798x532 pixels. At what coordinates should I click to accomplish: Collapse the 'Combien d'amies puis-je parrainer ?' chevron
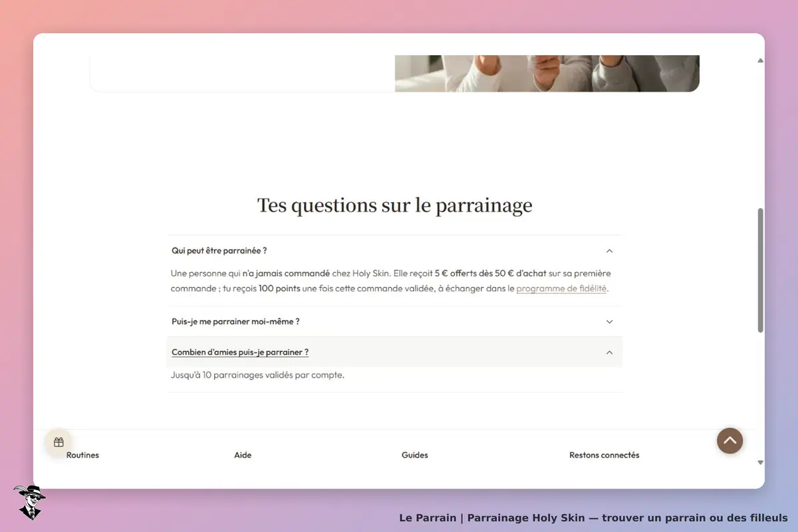click(609, 352)
